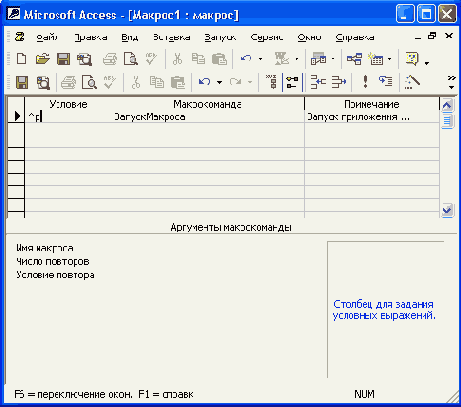The height and width of the screenshot is (407, 461).
Task: Open the Вставка menu
Action: click(171, 37)
